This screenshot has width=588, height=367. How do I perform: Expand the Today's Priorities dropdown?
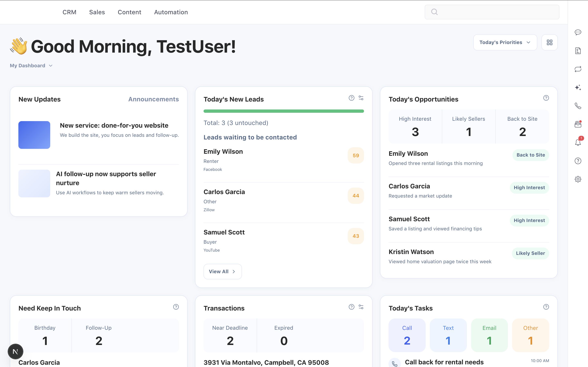(x=505, y=42)
